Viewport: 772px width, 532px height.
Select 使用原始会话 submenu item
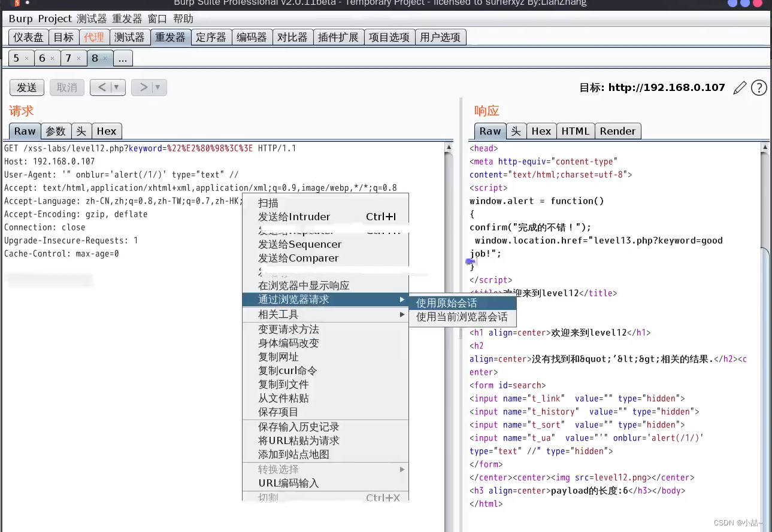click(x=462, y=303)
